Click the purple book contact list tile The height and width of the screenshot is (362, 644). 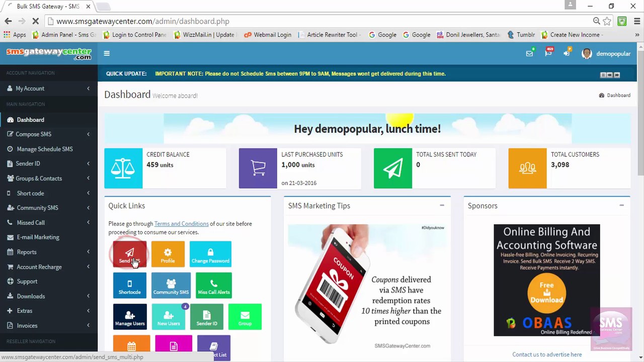(214, 347)
